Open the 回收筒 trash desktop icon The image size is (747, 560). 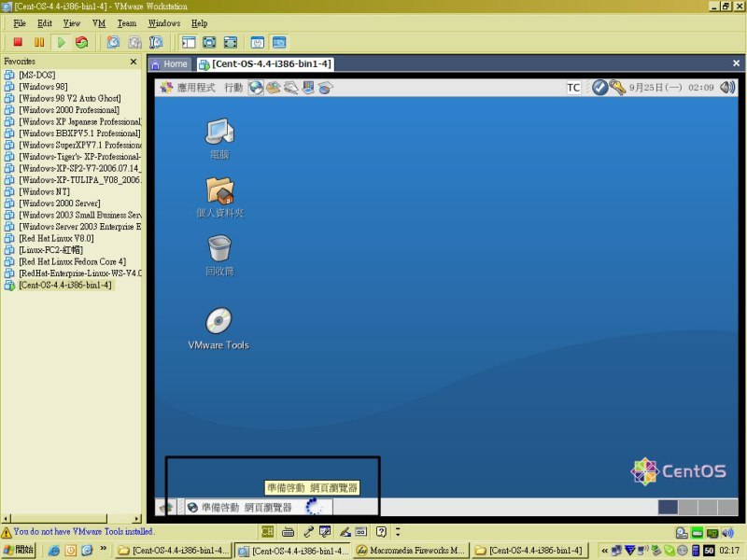(x=219, y=255)
